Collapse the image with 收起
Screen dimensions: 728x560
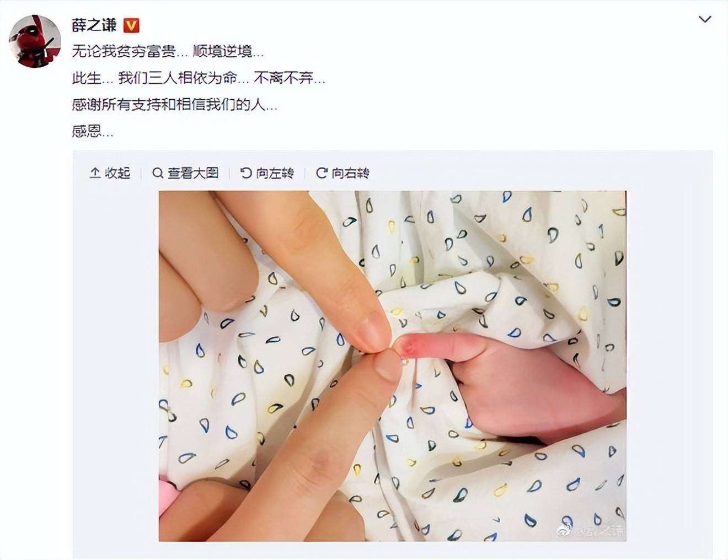[x=110, y=173]
